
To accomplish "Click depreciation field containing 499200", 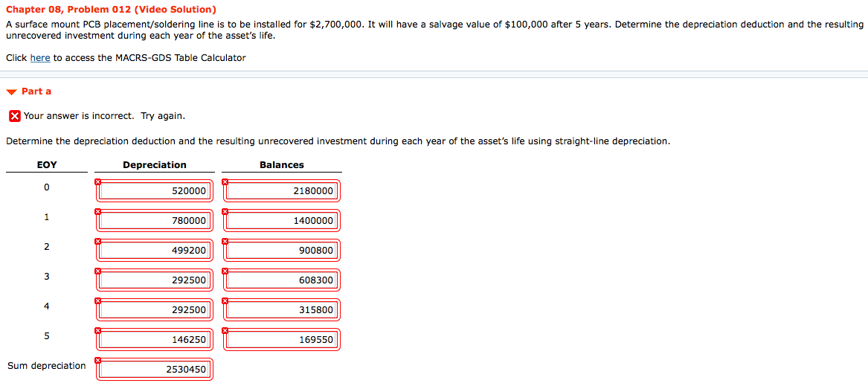I will pyautogui.click(x=155, y=251).
